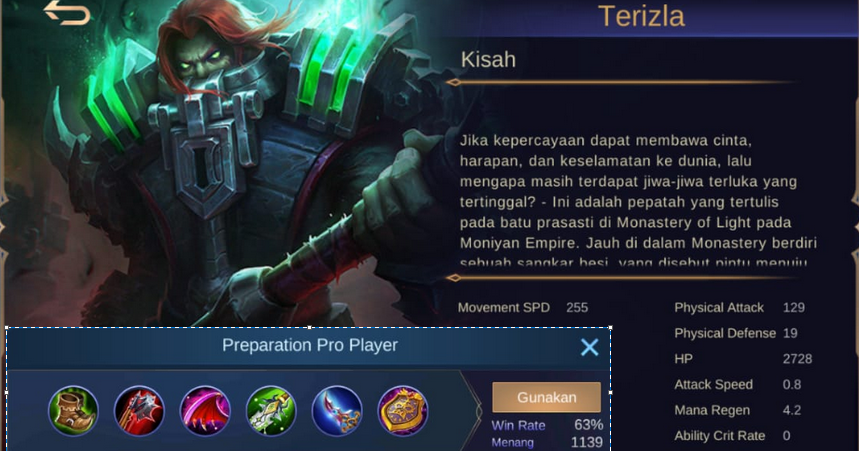Click the Win Rate label
This screenshot has height=451, width=859.
click(518, 425)
